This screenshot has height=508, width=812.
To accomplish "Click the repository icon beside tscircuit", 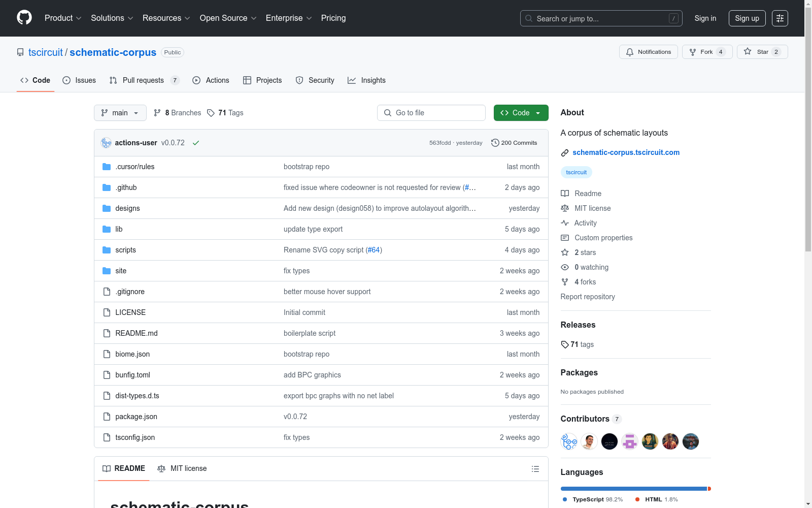I will tap(20, 52).
